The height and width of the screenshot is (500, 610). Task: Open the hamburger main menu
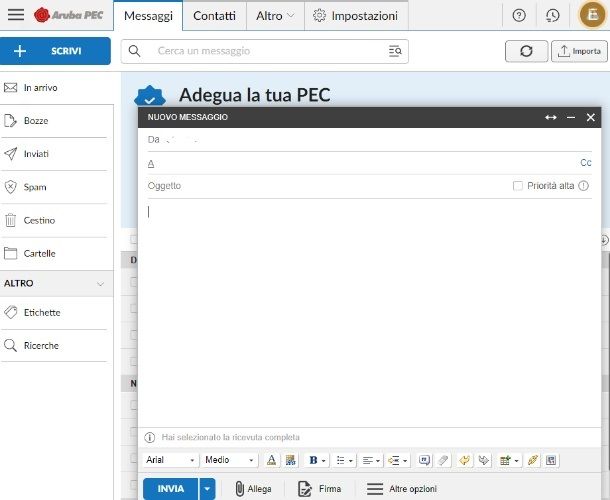(x=16, y=15)
